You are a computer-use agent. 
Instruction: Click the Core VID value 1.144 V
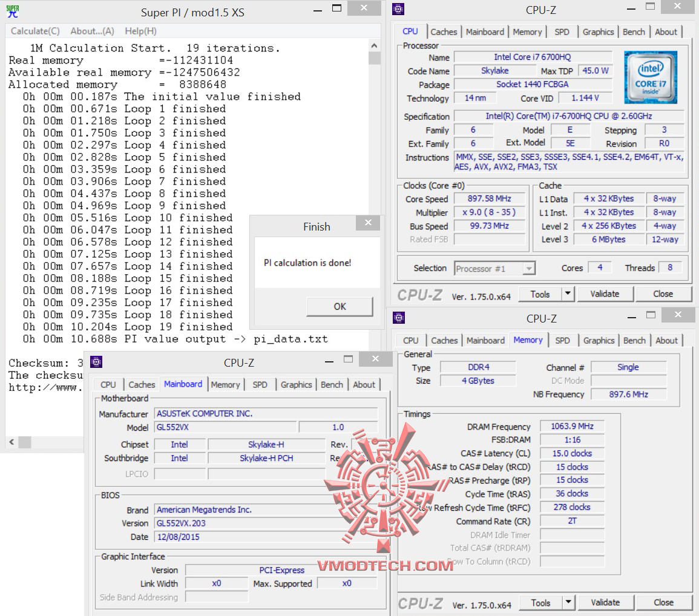585,98
